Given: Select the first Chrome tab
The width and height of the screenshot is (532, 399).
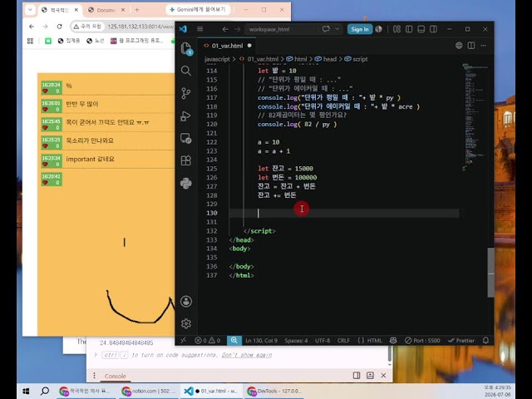Looking at the screenshot, I should coord(59,10).
